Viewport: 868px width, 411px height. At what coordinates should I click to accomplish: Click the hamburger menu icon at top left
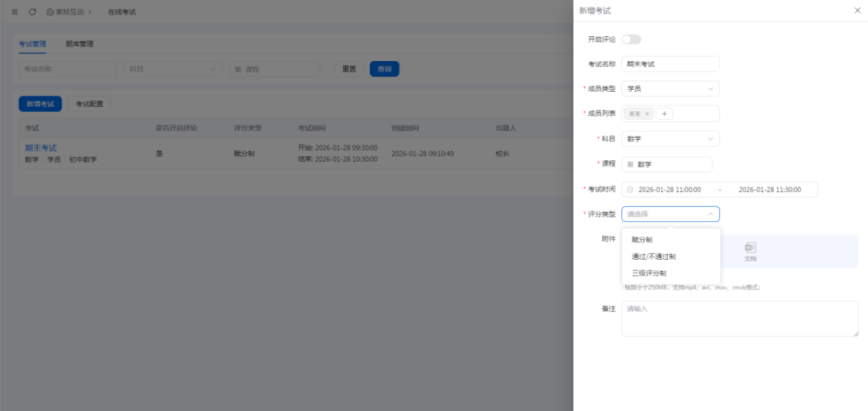click(14, 12)
